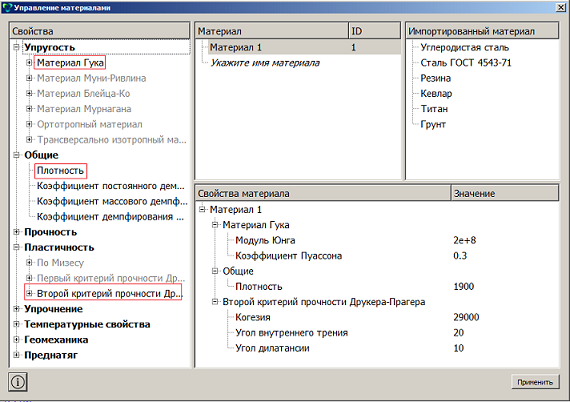Click the Значение column header

pos(505,193)
